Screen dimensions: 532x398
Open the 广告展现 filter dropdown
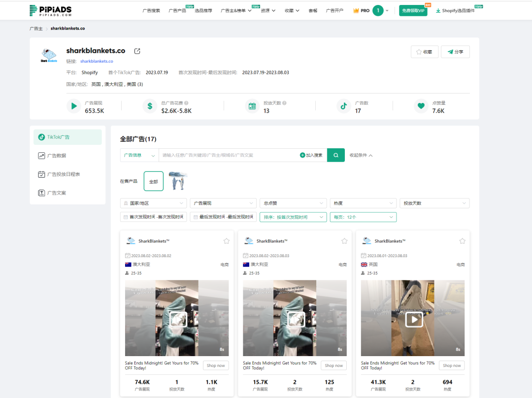223,203
